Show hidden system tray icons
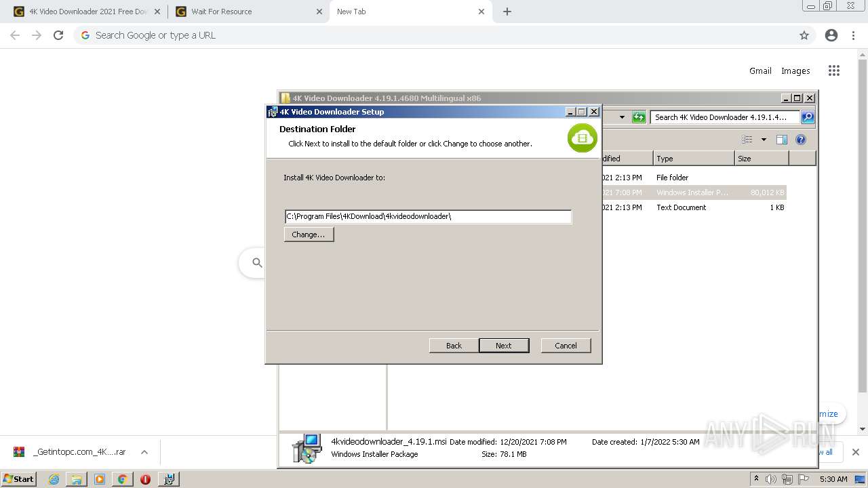Viewport: 868px width, 488px height. 757,479
